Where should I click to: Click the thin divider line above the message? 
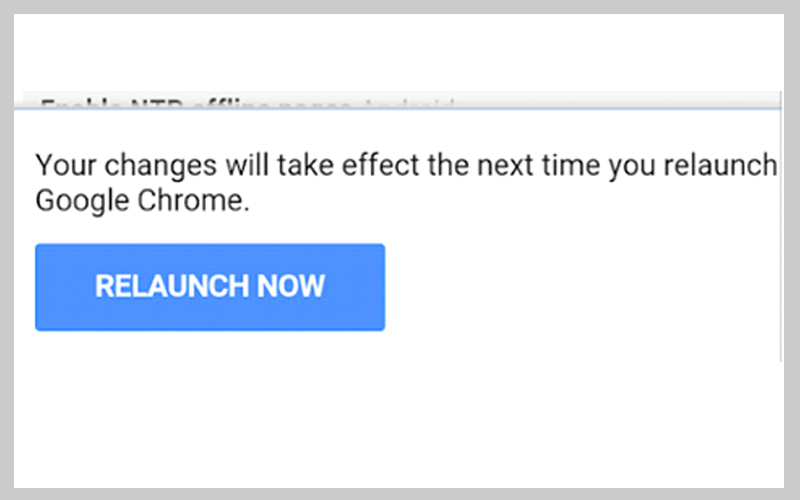400,110
